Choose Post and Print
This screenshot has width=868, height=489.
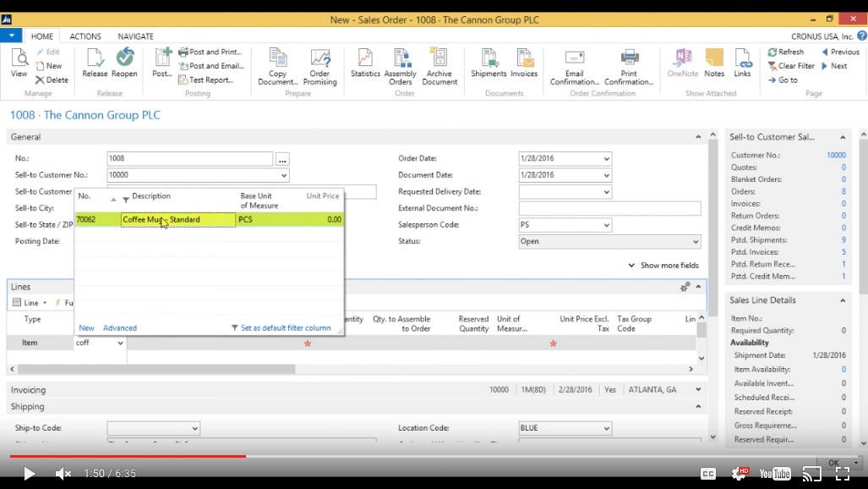click(x=210, y=52)
